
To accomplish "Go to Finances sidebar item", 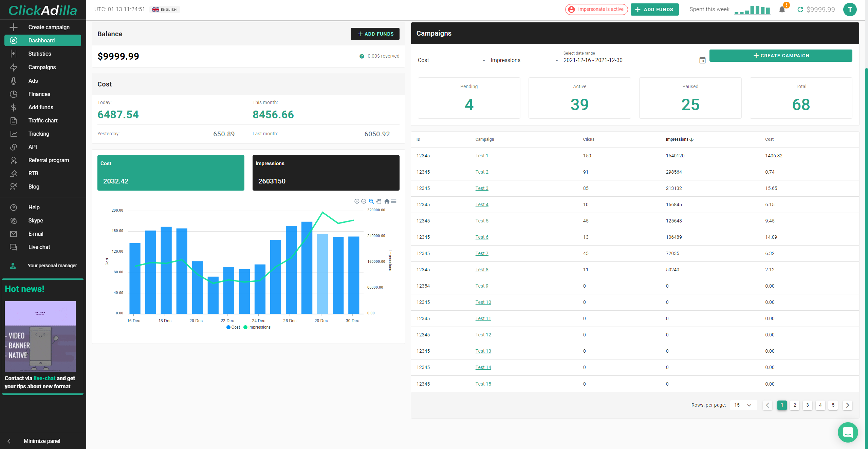I will point(39,94).
